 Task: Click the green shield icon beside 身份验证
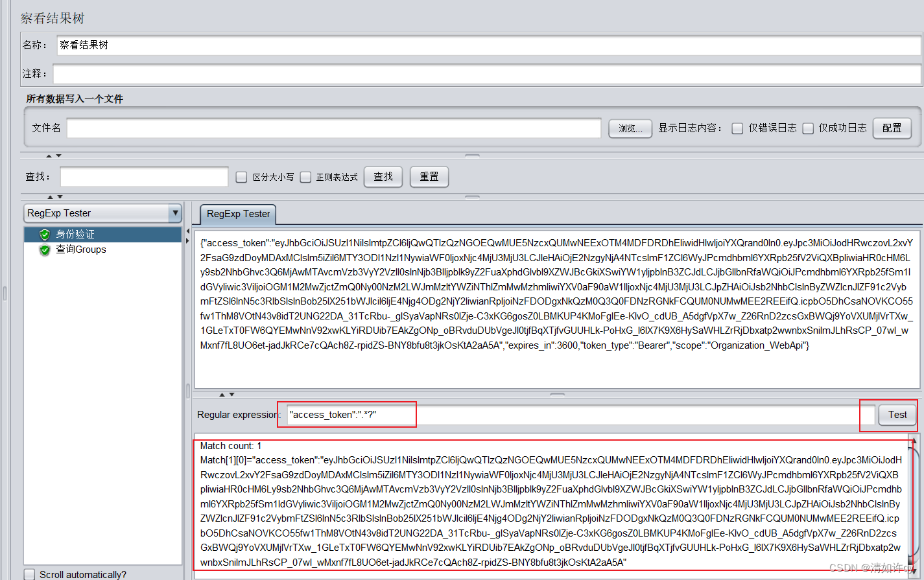[x=44, y=235]
